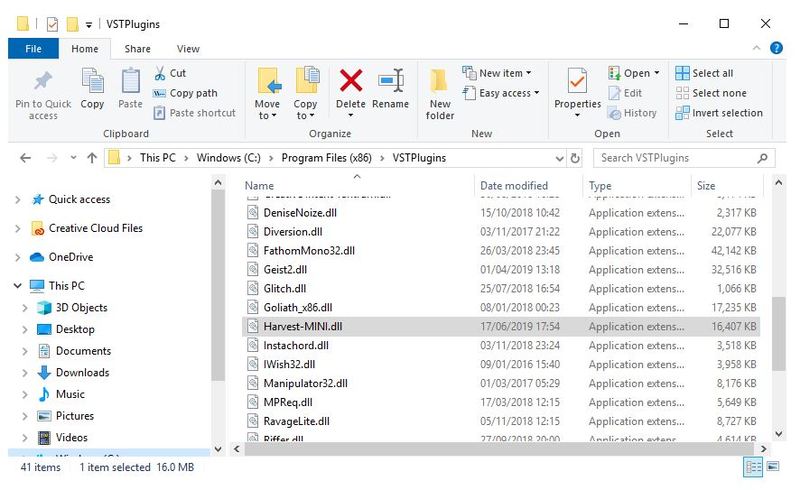Switch to the View ribbon tab
Viewport: 800px width, 490px height.
pyautogui.click(x=188, y=49)
